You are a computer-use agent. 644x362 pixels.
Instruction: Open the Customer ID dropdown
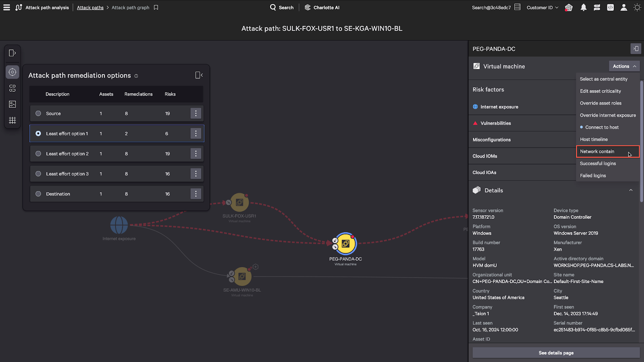pos(542,8)
